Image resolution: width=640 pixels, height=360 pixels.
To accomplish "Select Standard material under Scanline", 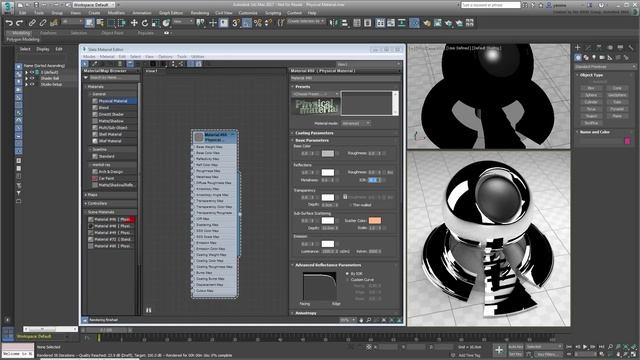I will [106, 156].
